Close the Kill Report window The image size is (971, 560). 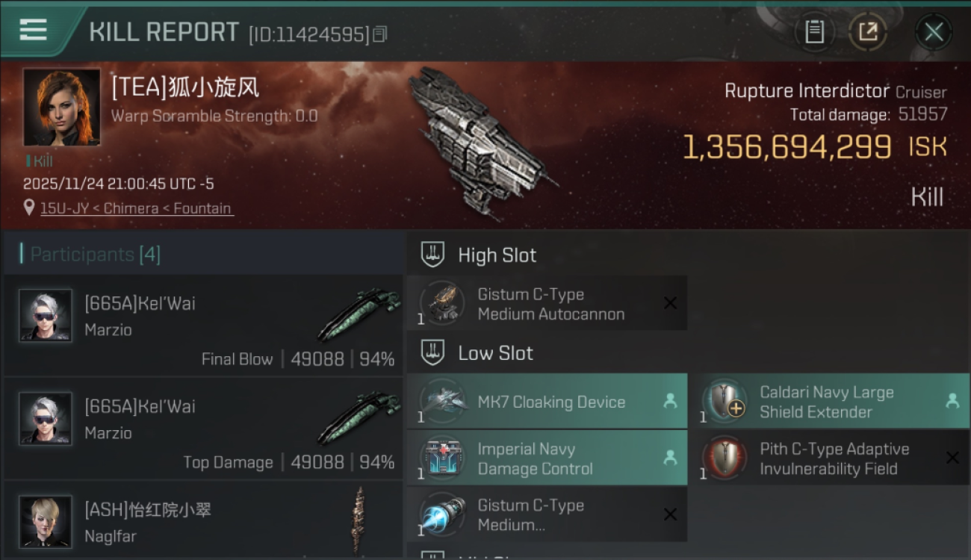934,32
